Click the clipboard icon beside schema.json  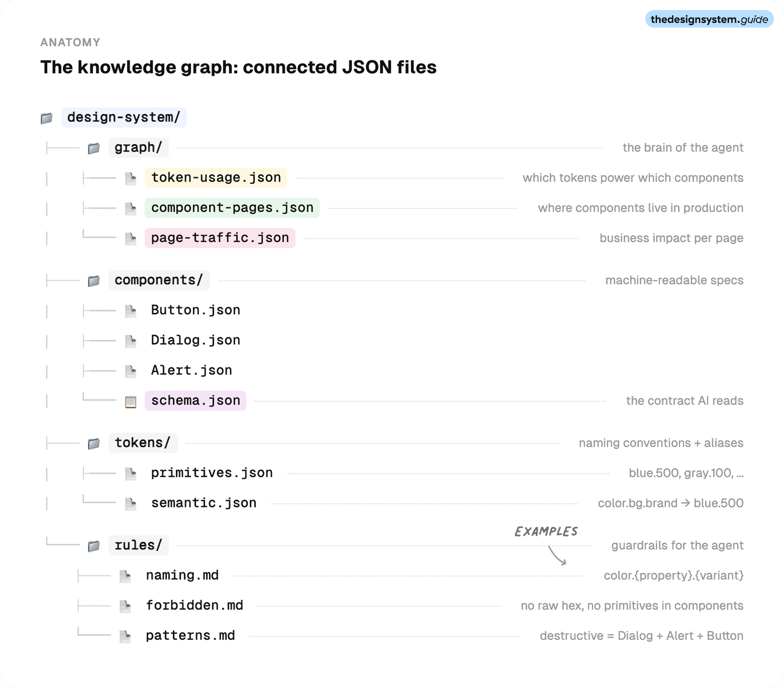[x=130, y=401]
